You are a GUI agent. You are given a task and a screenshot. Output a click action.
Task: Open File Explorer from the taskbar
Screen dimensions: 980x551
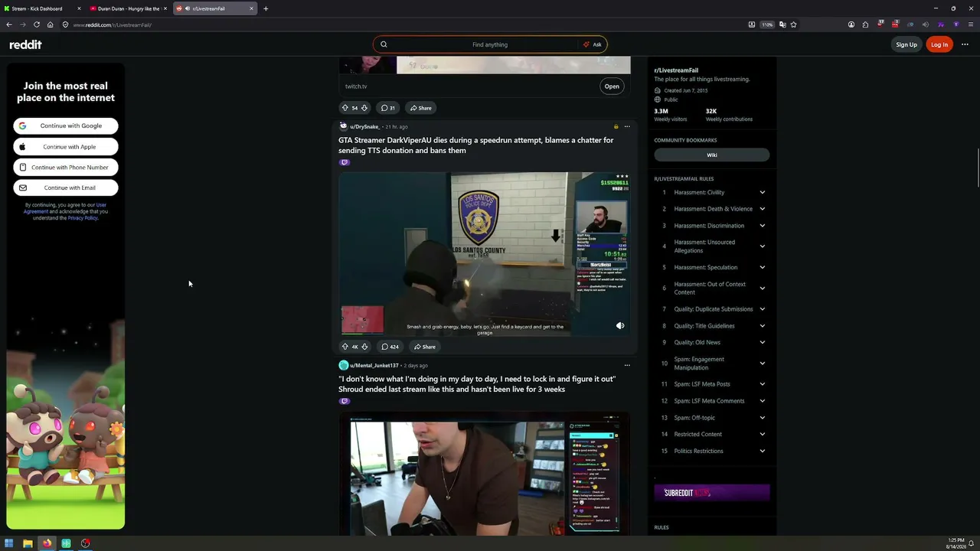pos(28,543)
